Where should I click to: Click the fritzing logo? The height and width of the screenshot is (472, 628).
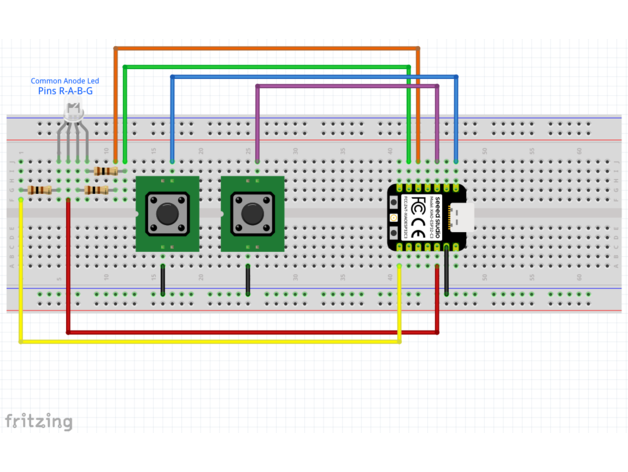38,421
